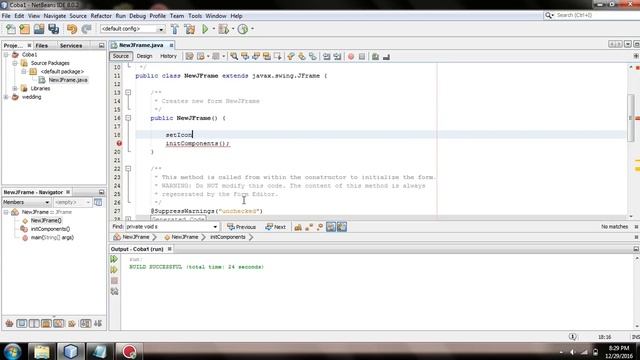Screen dimensions: 640x360
Task: Click the Stop square icon in Output panel
Action: pos(114,280)
